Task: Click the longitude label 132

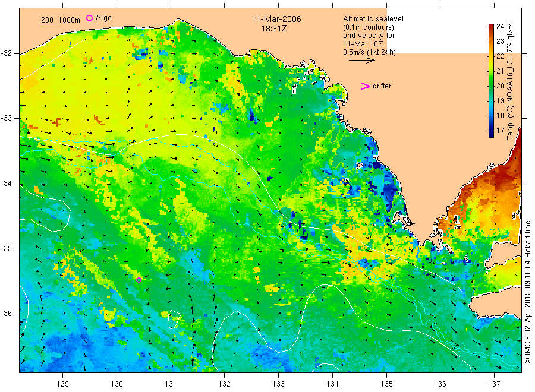Action: tap(225, 384)
